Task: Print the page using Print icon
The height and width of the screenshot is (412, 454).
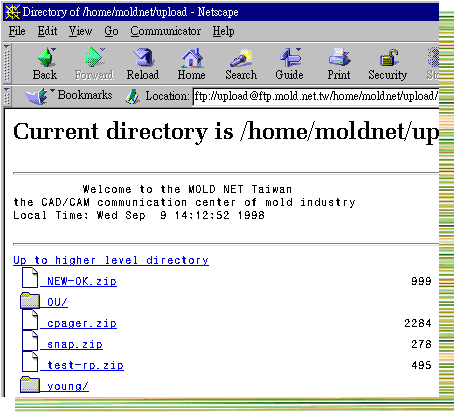Action: (339, 64)
